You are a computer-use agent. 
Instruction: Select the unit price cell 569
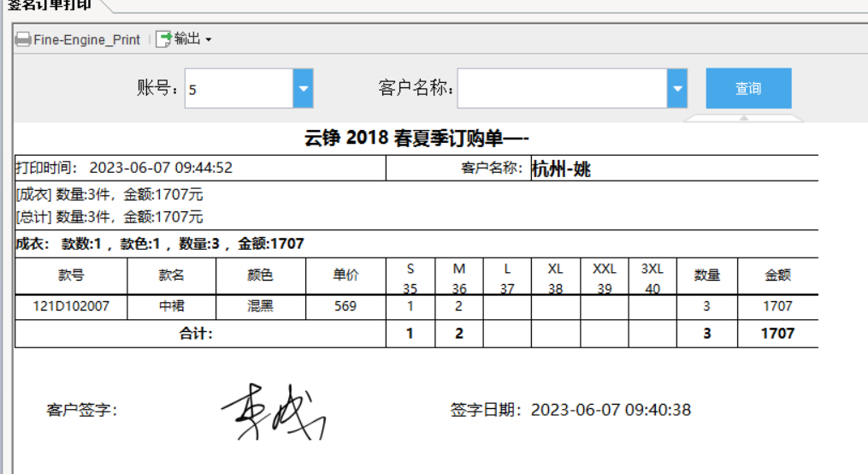[345, 306]
